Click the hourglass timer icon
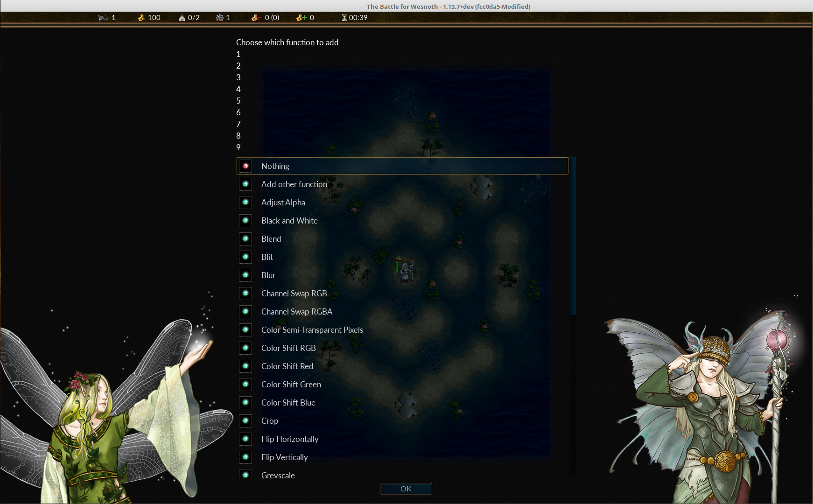 [344, 18]
